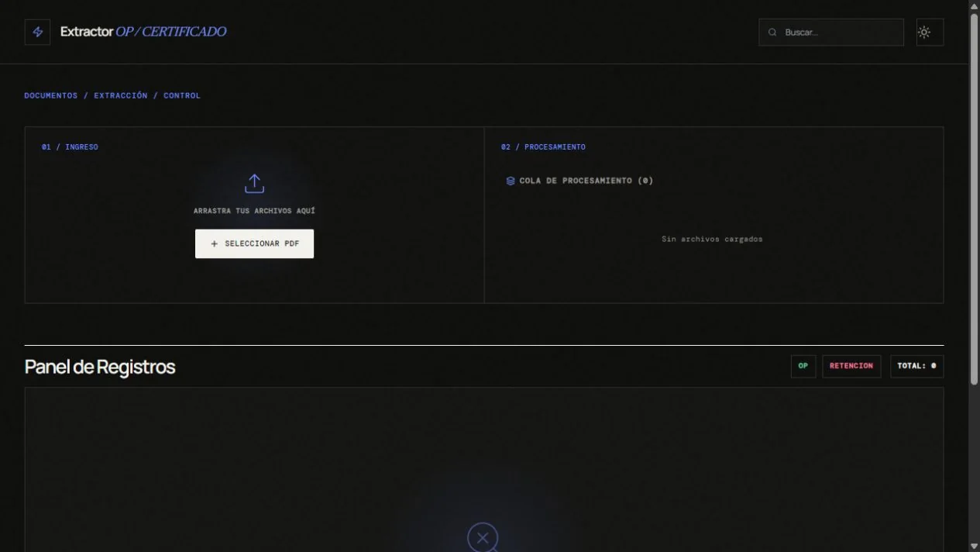Open the EXTRACCIÓN breadcrumb item
Viewport: 980px width, 552px height.
pos(121,95)
